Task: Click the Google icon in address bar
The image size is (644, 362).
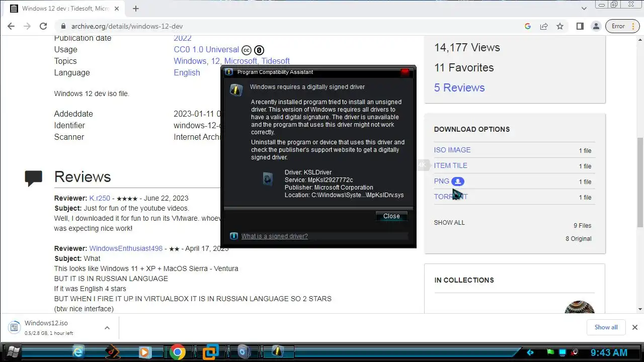Action: pyautogui.click(x=528, y=26)
